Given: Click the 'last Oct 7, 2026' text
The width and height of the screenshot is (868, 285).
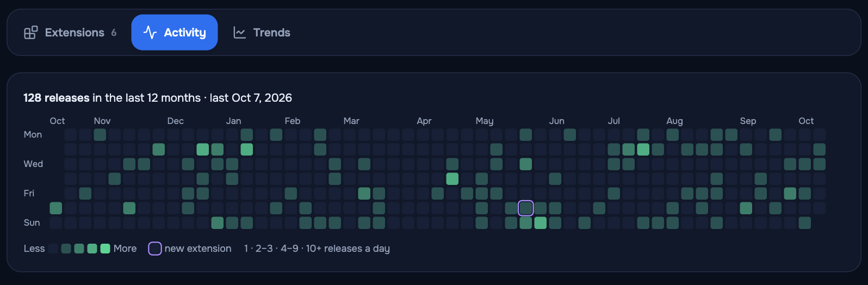Looking at the screenshot, I should (x=251, y=98).
